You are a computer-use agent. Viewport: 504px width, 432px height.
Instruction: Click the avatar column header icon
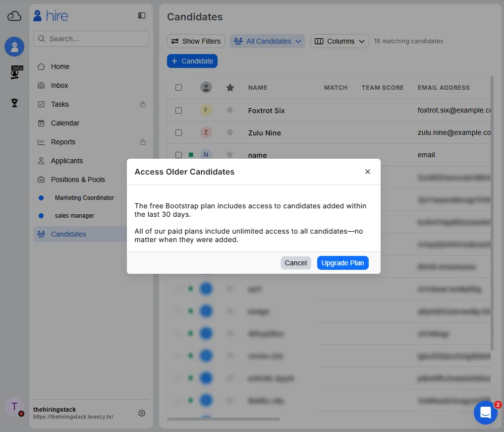point(206,87)
